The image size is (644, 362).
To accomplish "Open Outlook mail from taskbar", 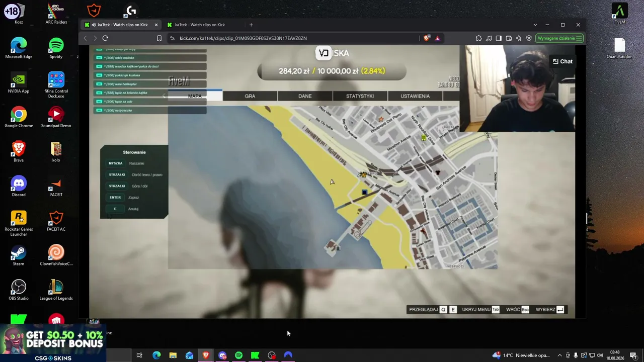I will (x=189, y=355).
